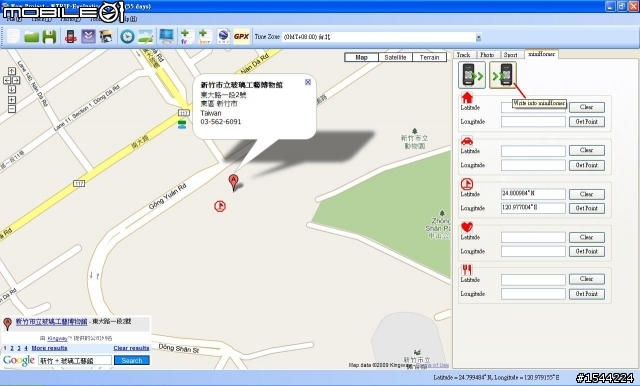Open the museum search result link

(51, 322)
